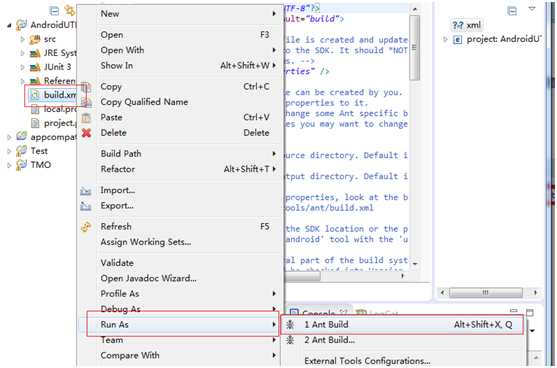Choose Import... from the context menu
Image resolution: width=557 pixels, height=368 pixels.
[181, 190]
